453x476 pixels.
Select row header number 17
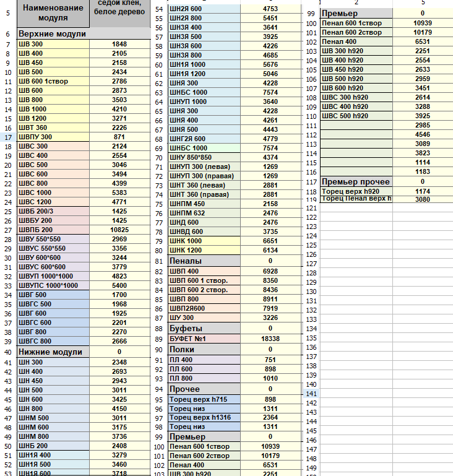(7, 137)
